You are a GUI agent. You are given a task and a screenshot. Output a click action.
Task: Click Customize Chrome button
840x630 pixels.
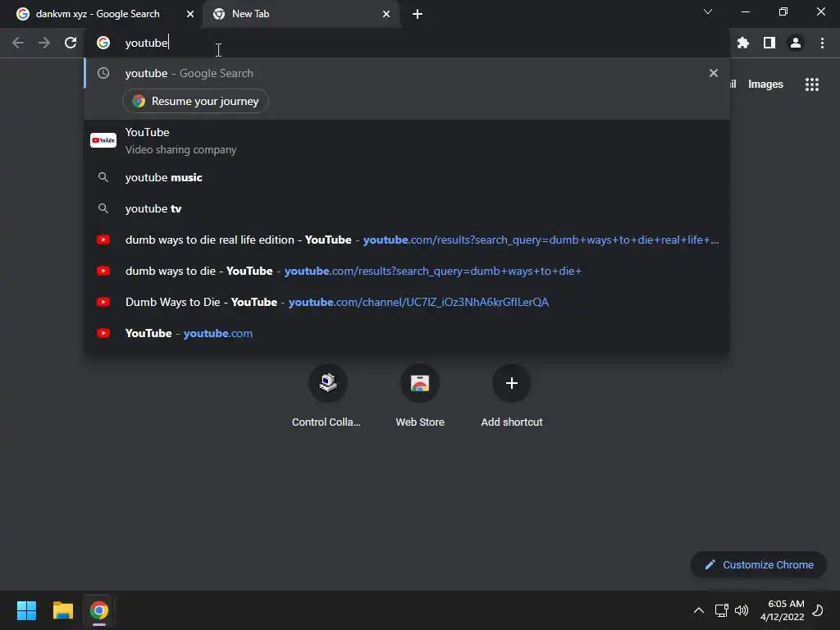click(759, 564)
